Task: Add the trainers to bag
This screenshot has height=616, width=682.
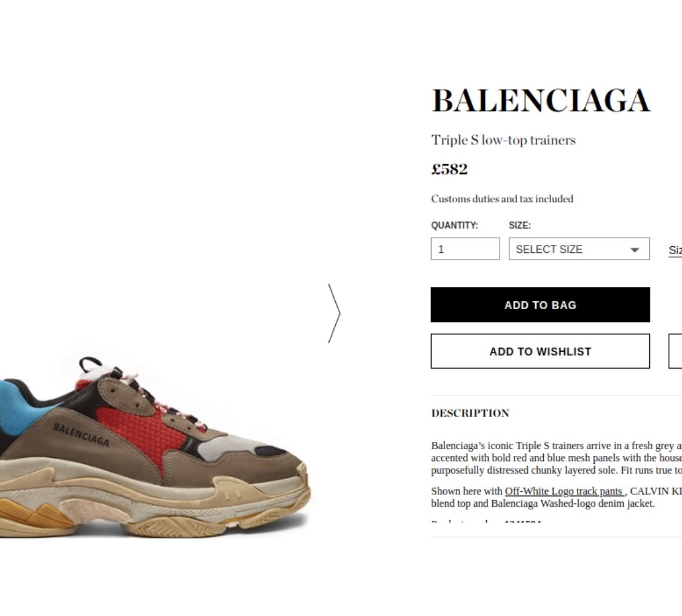Action: point(540,304)
